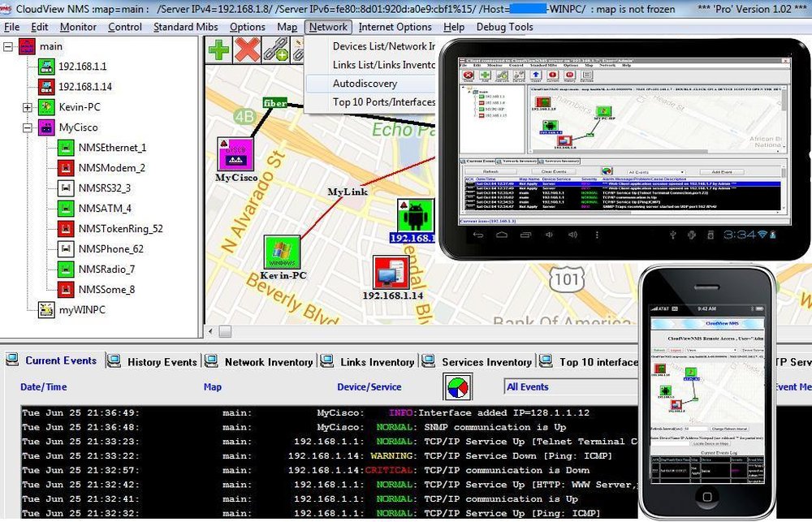The image size is (812, 522).
Task: Click the red X delete device icon
Action: (247, 50)
